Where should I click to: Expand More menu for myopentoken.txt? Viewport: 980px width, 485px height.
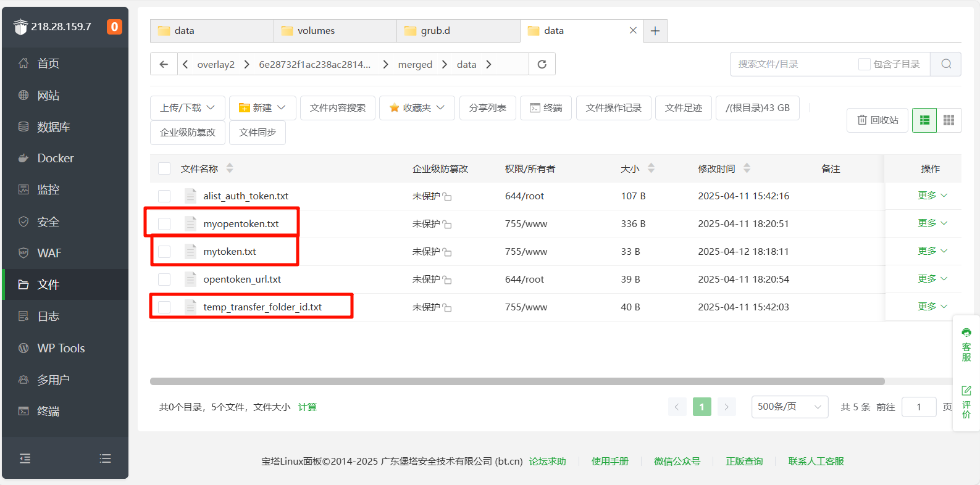coord(932,223)
